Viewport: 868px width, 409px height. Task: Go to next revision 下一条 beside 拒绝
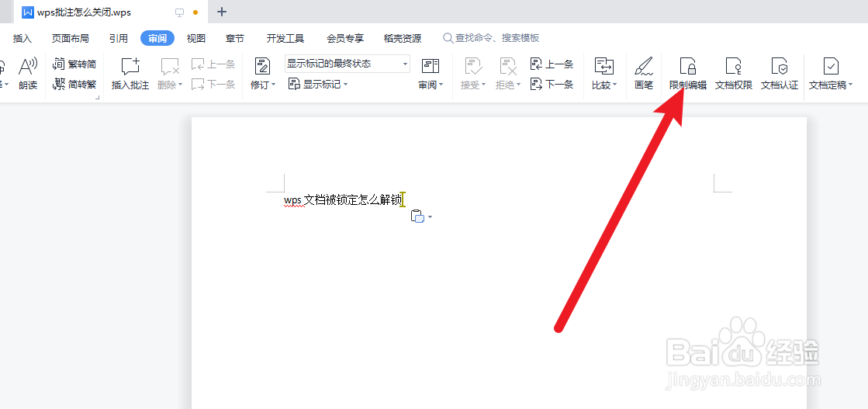(x=552, y=85)
